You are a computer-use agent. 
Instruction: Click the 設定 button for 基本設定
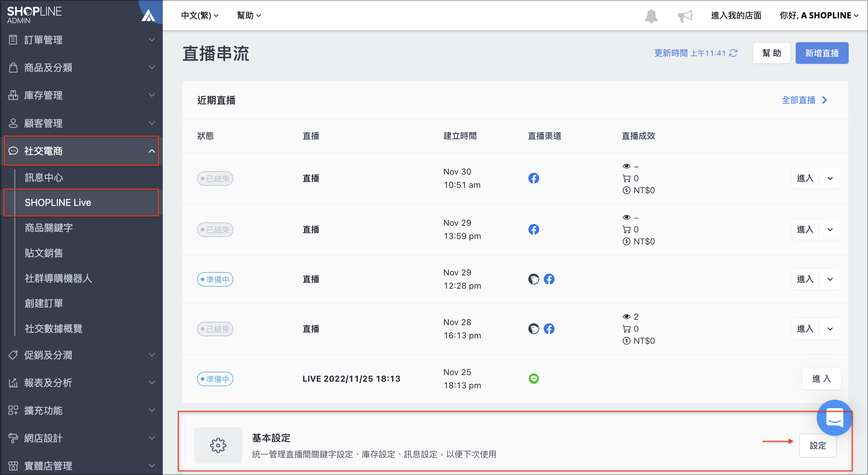click(x=818, y=446)
